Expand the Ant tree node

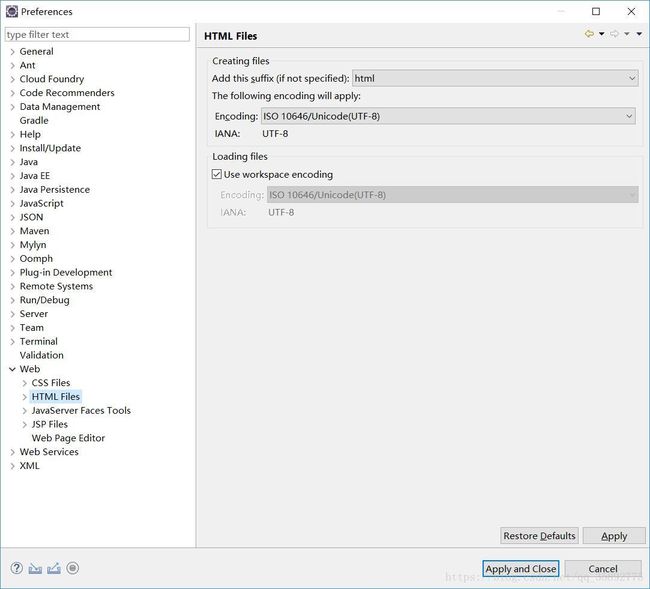(12, 65)
